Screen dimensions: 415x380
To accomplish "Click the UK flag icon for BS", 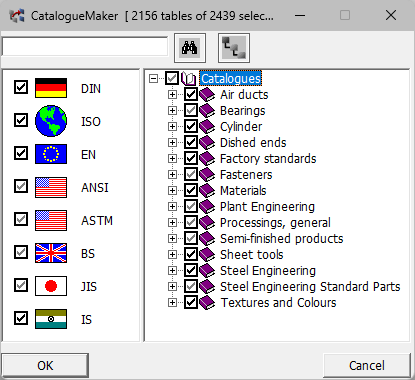I will click(51, 253).
